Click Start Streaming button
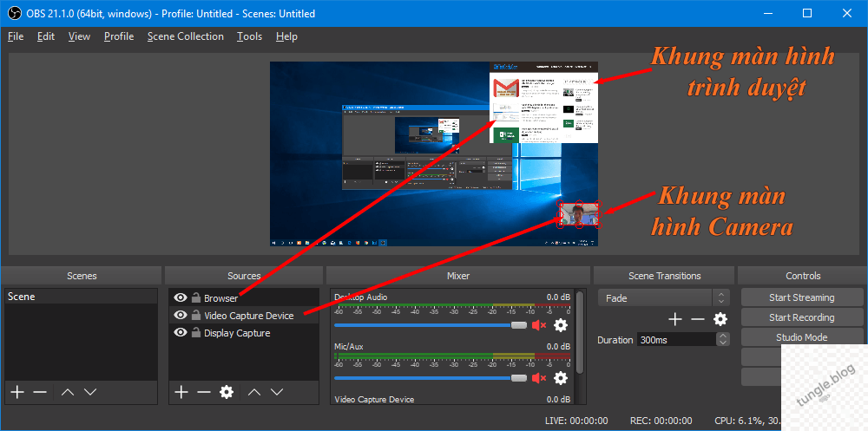The image size is (868, 431). (801, 297)
